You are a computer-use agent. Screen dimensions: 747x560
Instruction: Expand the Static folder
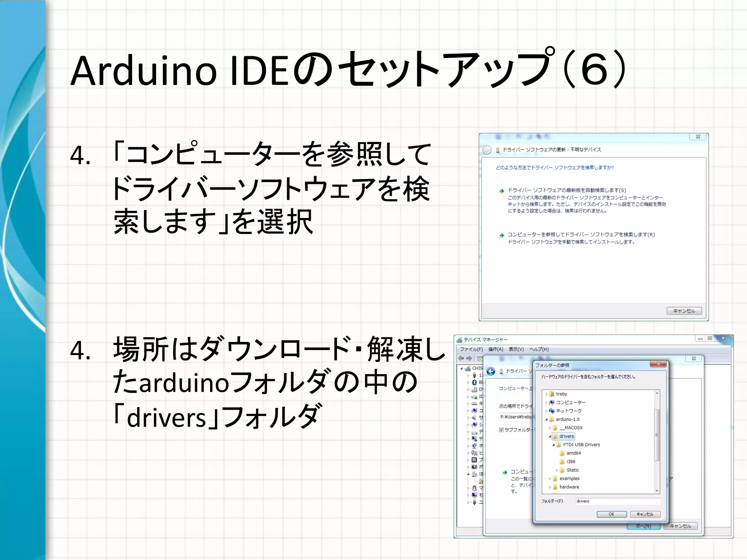point(557,470)
